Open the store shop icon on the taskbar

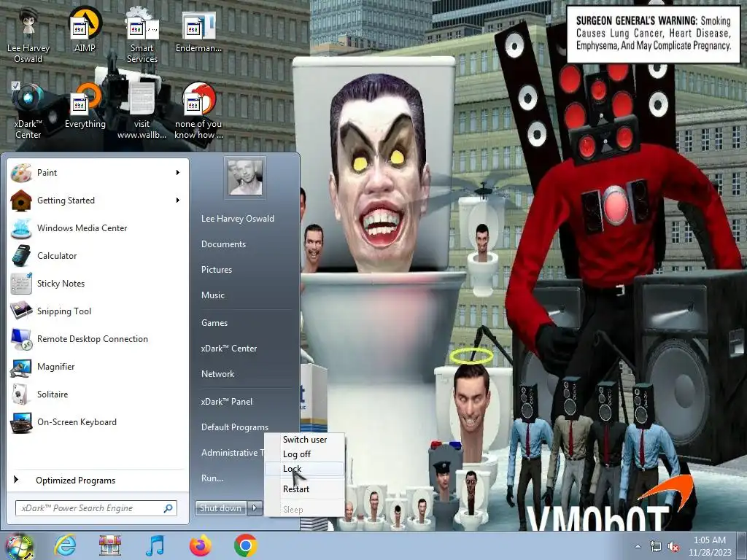[110, 545]
